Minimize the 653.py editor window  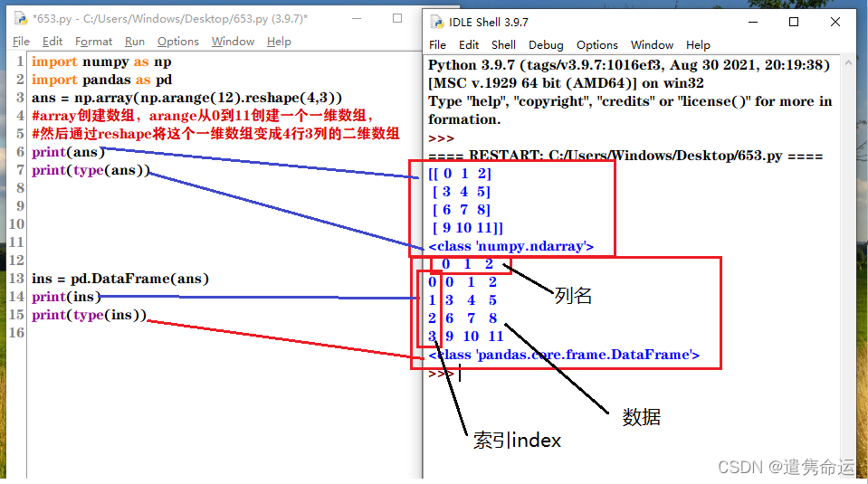click(x=357, y=18)
